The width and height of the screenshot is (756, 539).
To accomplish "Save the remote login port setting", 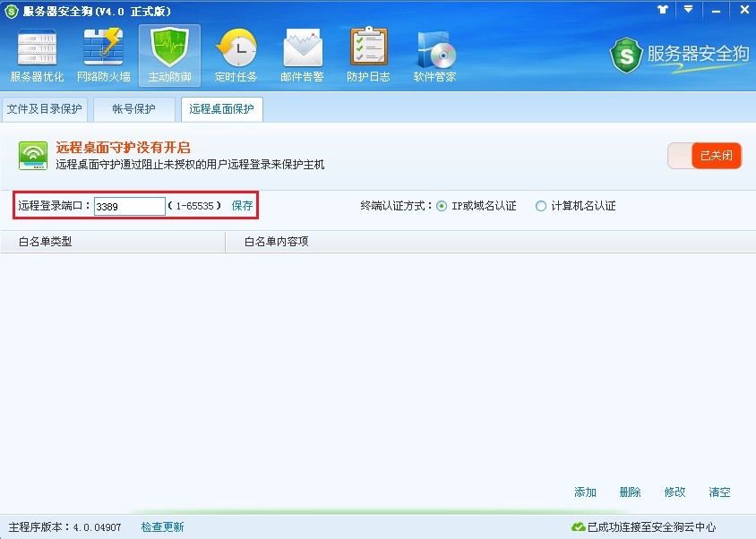I will (242, 205).
